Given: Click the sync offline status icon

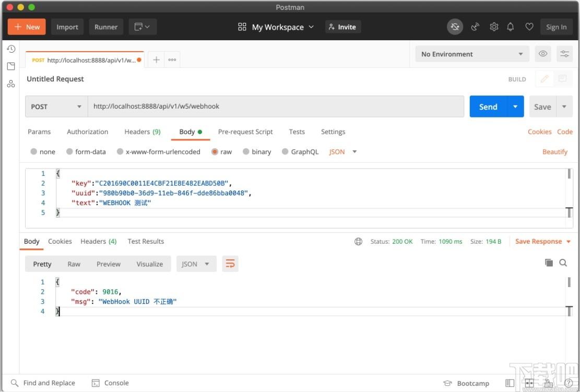Looking at the screenshot, I should click(x=455, y=27).
